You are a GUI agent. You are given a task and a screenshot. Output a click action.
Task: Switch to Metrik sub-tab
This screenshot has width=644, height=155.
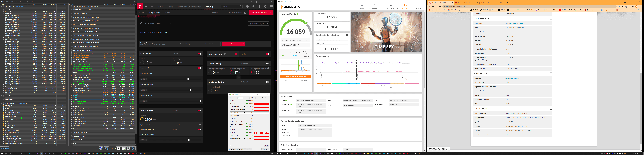click(141, 13)
